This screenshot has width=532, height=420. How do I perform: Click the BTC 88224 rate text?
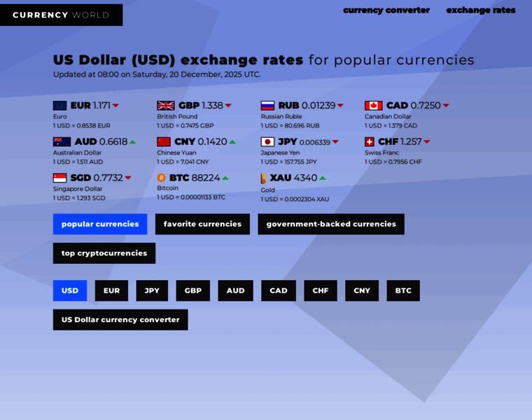tap(195, 178)
